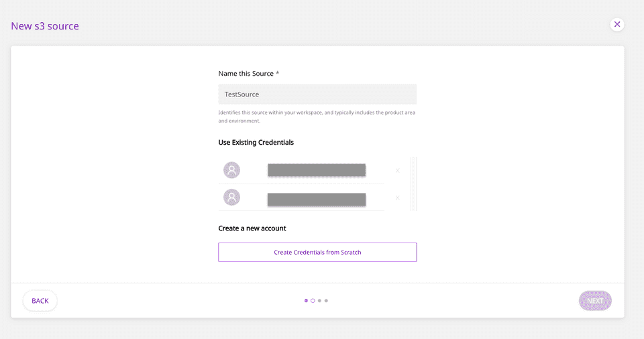Click the "Create a new account" heading
The image size is (644, 339).
click(x=252, y=228)
